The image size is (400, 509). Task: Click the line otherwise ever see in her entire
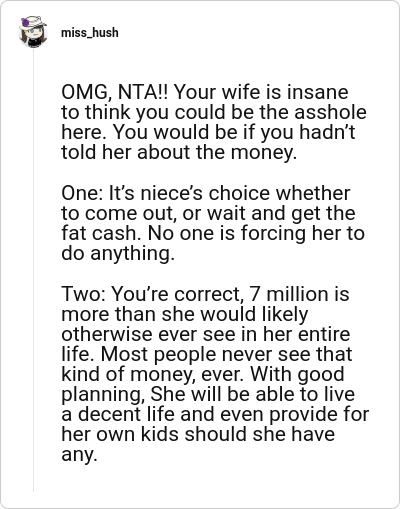205,334
